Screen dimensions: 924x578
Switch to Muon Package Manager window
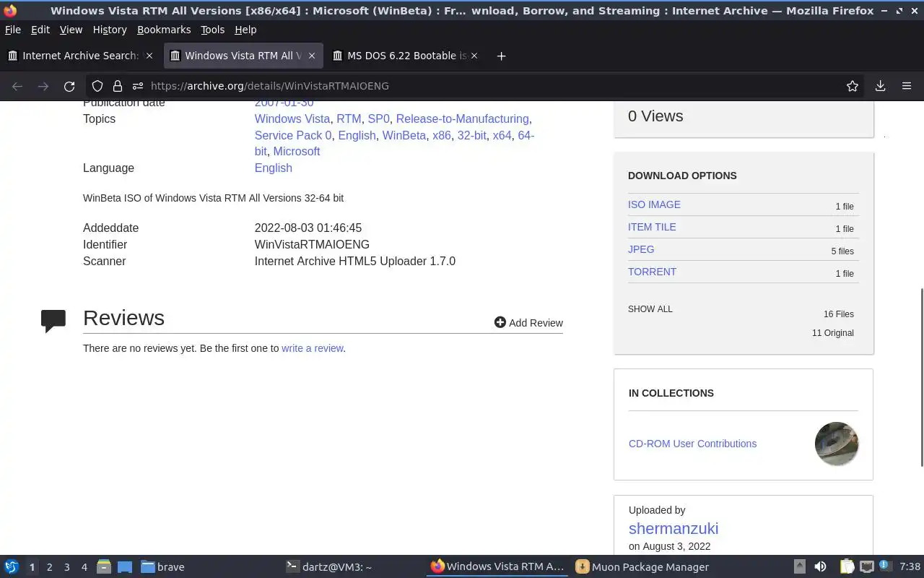point(642,567)
